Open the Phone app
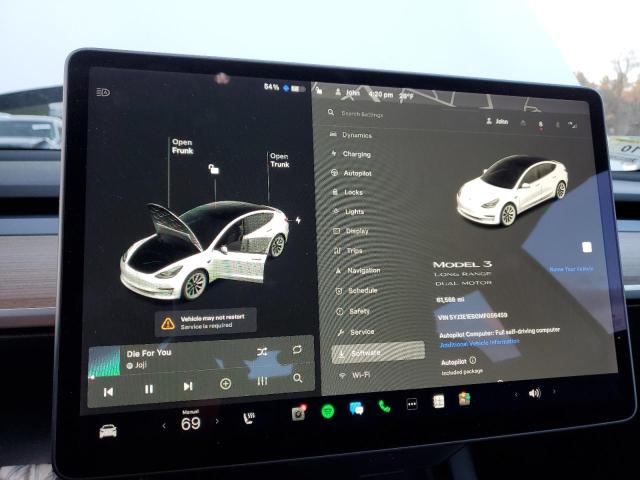This screenshot has width=640, height=480. pyautogui.click(x=384, y=406)
